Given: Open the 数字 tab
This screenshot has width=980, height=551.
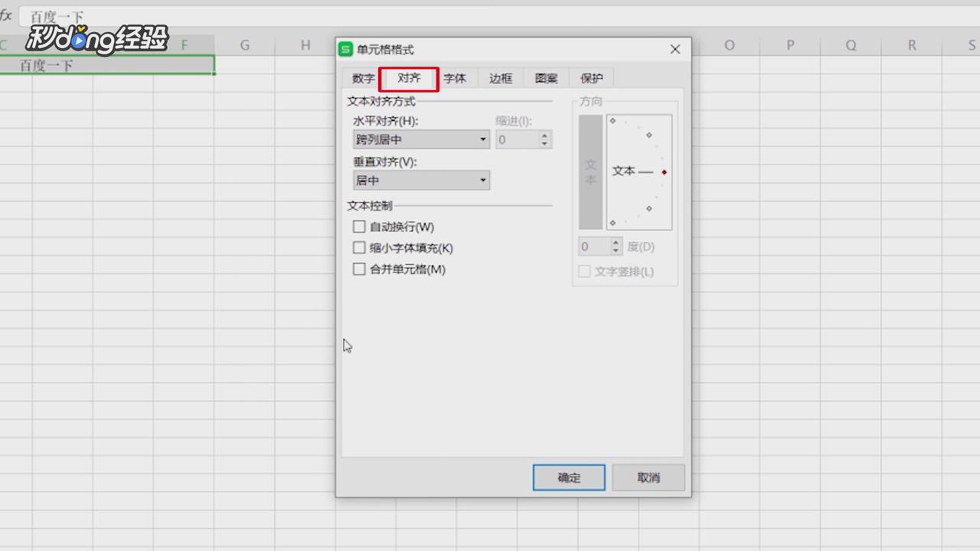Looking at the screenshot, I should [x=364, y=78].
